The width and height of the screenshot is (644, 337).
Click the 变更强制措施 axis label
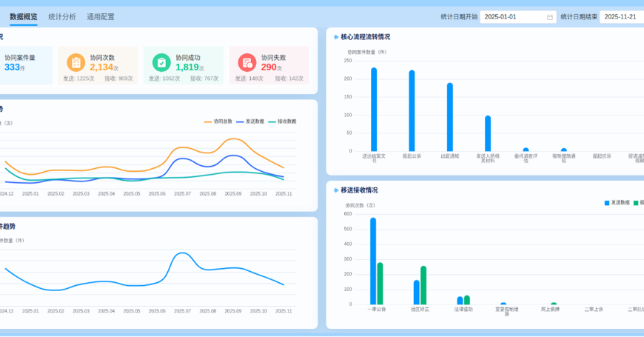pyautogui.click(x=507, y=312)
